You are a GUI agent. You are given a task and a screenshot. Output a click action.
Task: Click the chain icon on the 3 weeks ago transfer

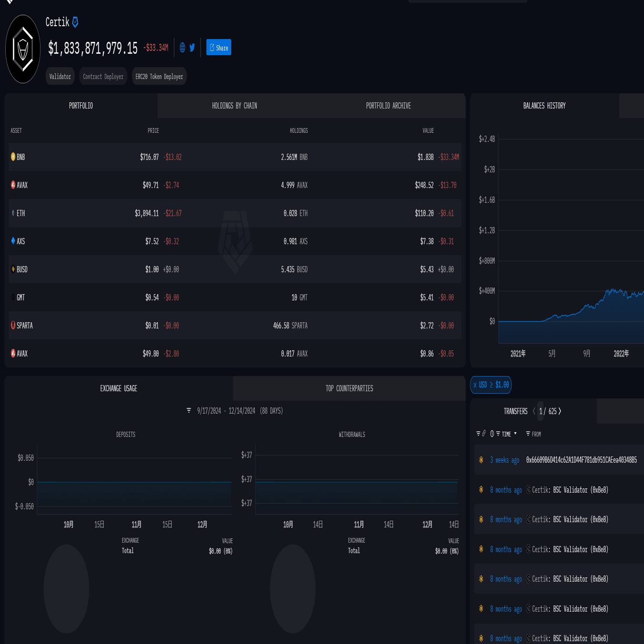pos(481,460)
